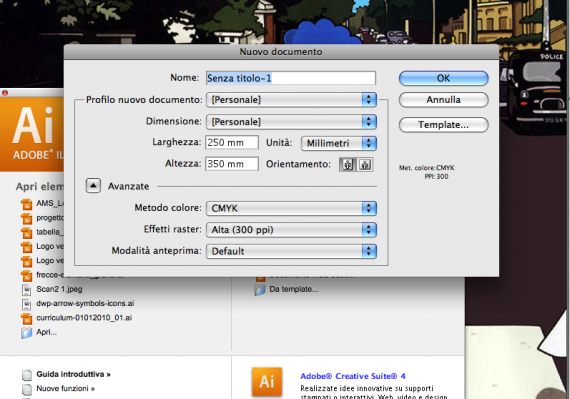Image resolution: width=570 pixels, height=399 pixels.
Task: Open the Metodo colore CMYK dropdown
Action: pyautogui.click(x=291, y=208)
